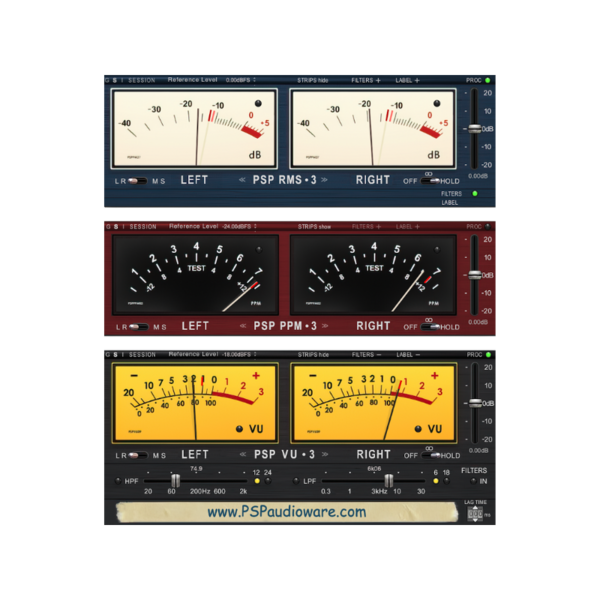The width and height of the screenshot is (600, 600).
Task: Click previous-meter arrows left of PSP PPM 3
Action: (243, 326)
